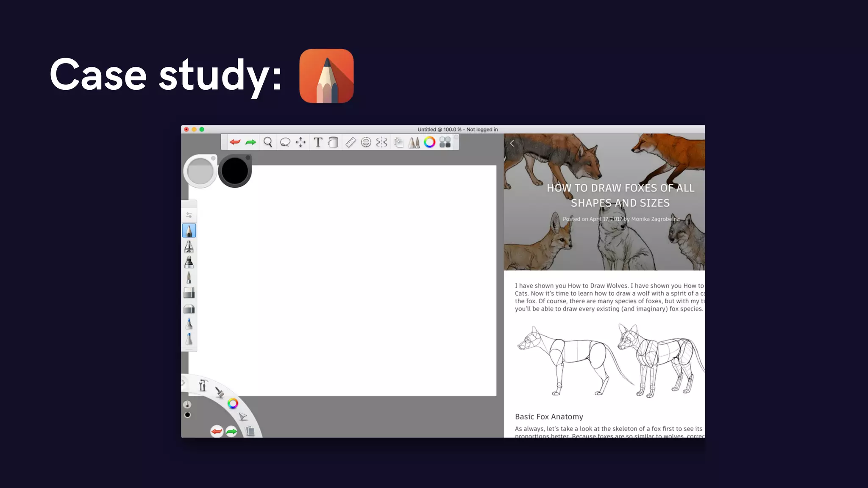Open the Layers editor from top toolbar
This screenshot has height=488, width=868.
coord(398,143)
